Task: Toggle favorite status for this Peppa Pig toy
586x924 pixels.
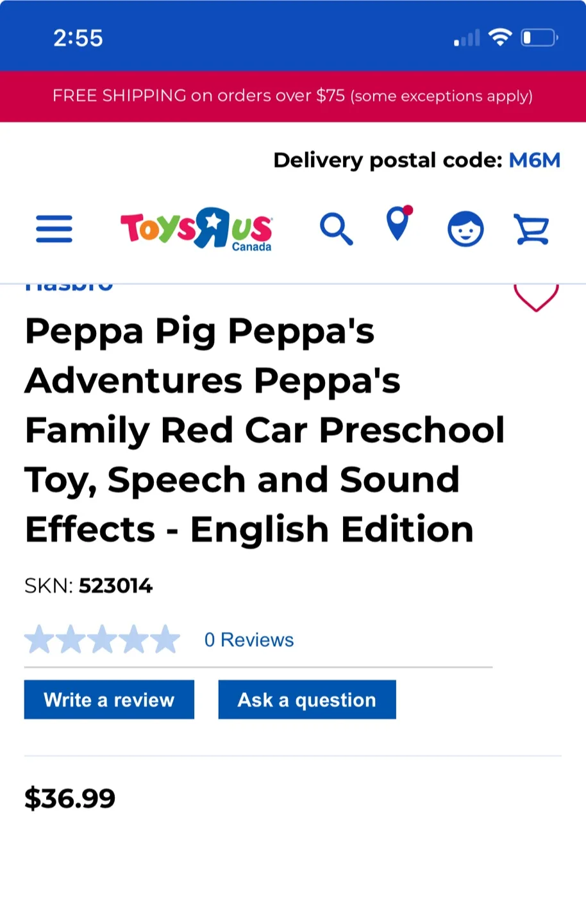Action: [x=536, y=296]
